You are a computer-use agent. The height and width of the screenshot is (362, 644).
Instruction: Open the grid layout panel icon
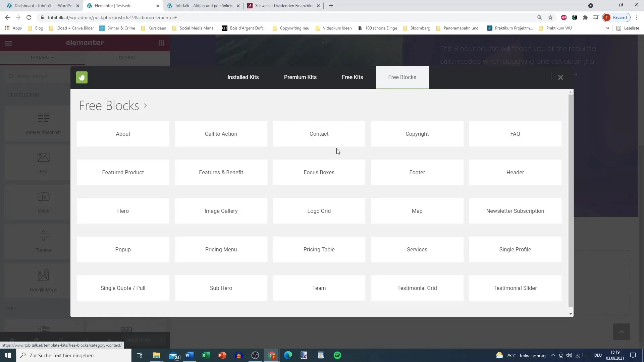[161, 43]
